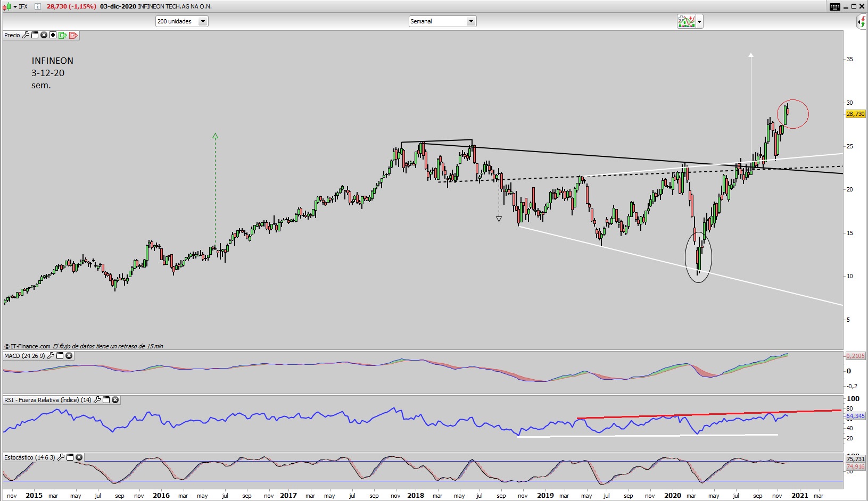868x501 pixels.
Task: Open the on-screen keyboard icon
Action: 835,6
